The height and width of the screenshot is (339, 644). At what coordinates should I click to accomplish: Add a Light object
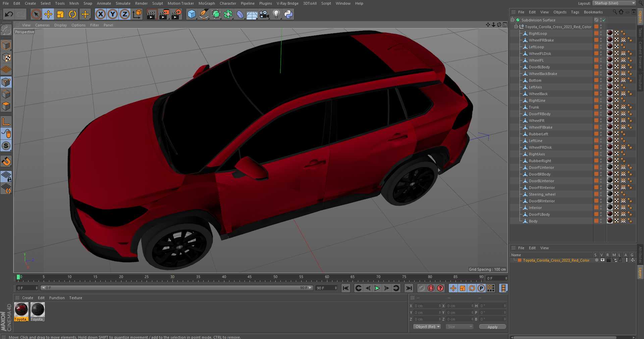[276, 14]
